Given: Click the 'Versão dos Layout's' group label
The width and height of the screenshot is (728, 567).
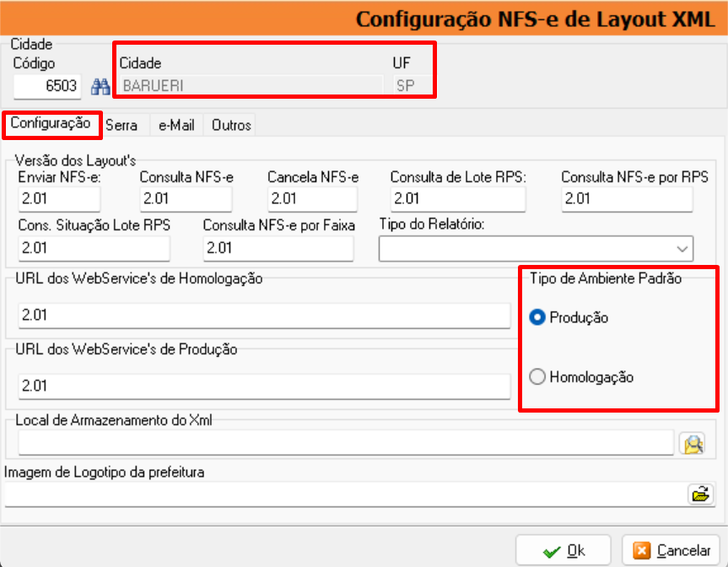Looking at the screenshot, I should tap(75, 160).
